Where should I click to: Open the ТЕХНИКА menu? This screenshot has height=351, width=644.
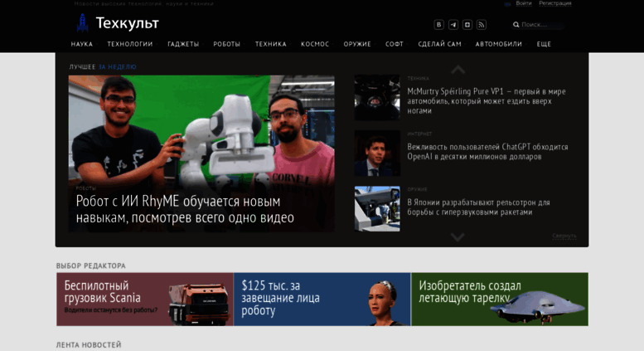click(x=271, y=44)
